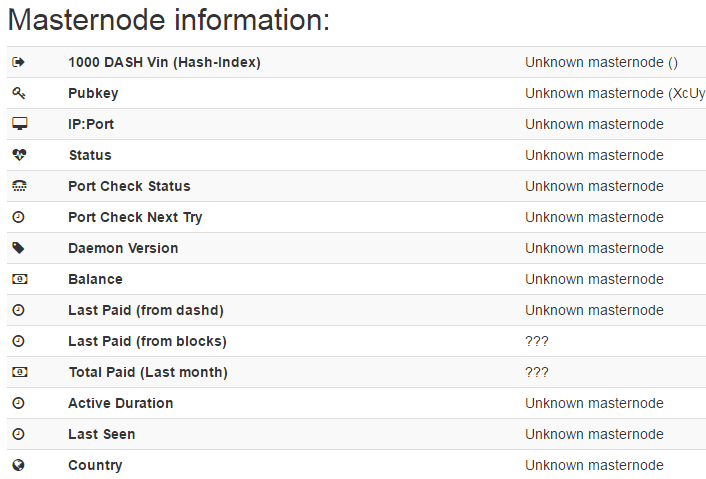Click the globe icon beside Country
The height and width of the screenshot is (479, 706).
tap(18, 465)
